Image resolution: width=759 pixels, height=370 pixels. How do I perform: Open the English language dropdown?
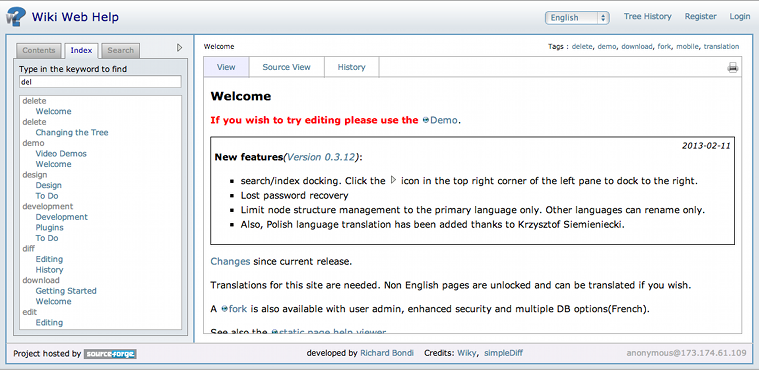point(577,17)
